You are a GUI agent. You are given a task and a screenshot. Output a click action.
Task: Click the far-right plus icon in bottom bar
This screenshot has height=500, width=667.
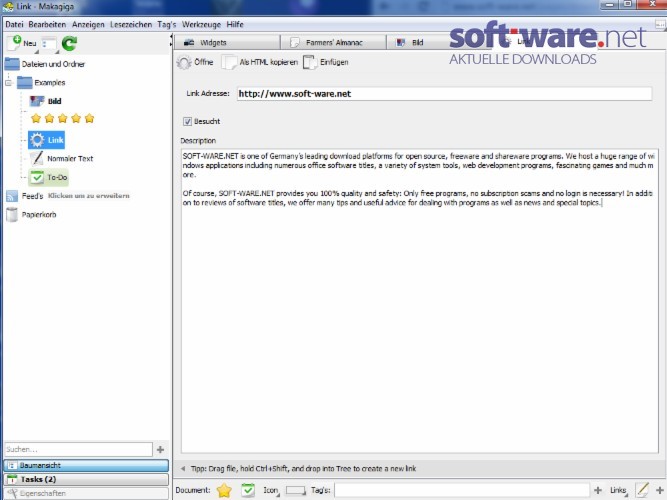click(x=659, y=491)
